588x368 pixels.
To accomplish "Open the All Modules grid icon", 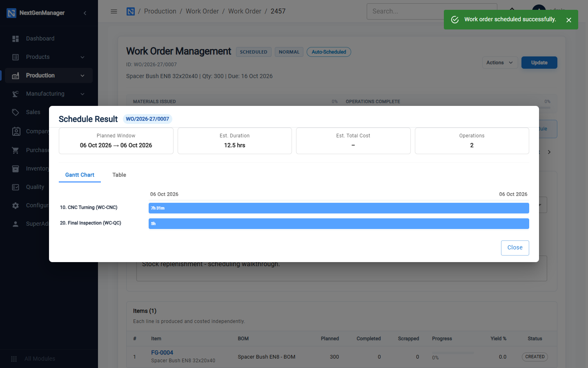I will pos(14,359).
